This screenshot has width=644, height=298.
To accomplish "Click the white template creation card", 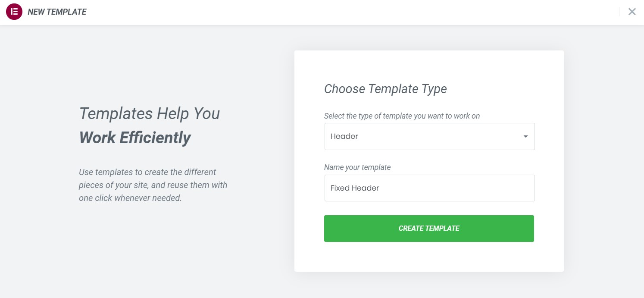I will click(429, 161).
